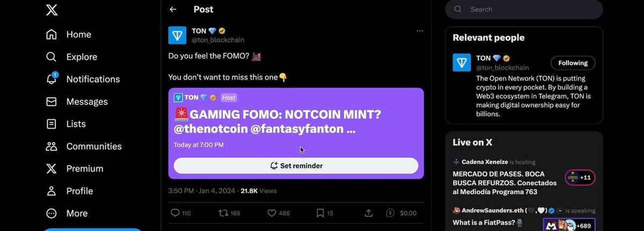Open post options three-dot menu
Viewport: 644px width, 231px height.
click(420, 31)
